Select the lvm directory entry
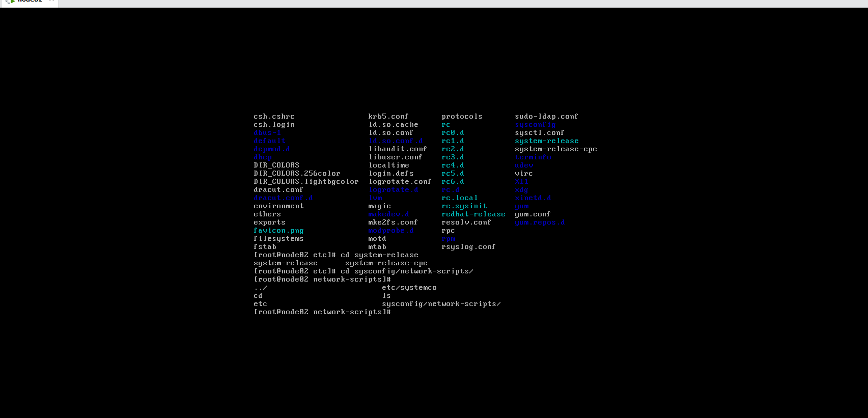Viewport: 868px width, 418px height. (x=375, y=198)
